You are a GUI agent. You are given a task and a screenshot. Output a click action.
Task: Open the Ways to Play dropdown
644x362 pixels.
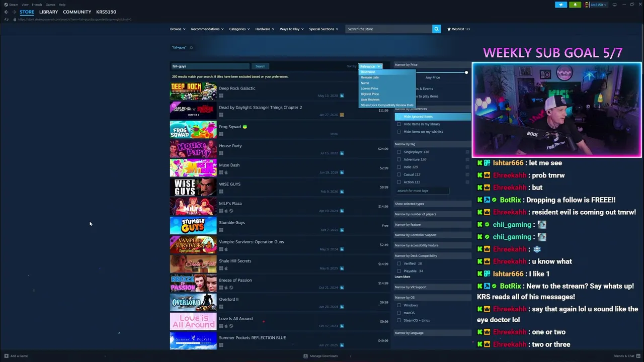click(292, 29)
